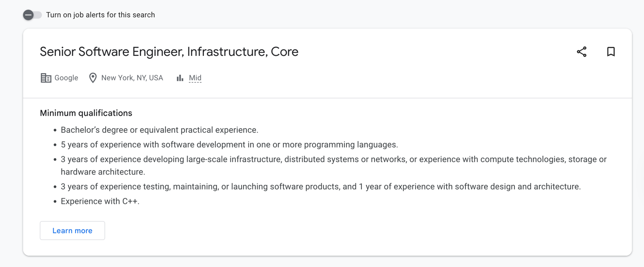Select the Google company name
Viewport: 644px width, 267px height.
click(66, 77)
